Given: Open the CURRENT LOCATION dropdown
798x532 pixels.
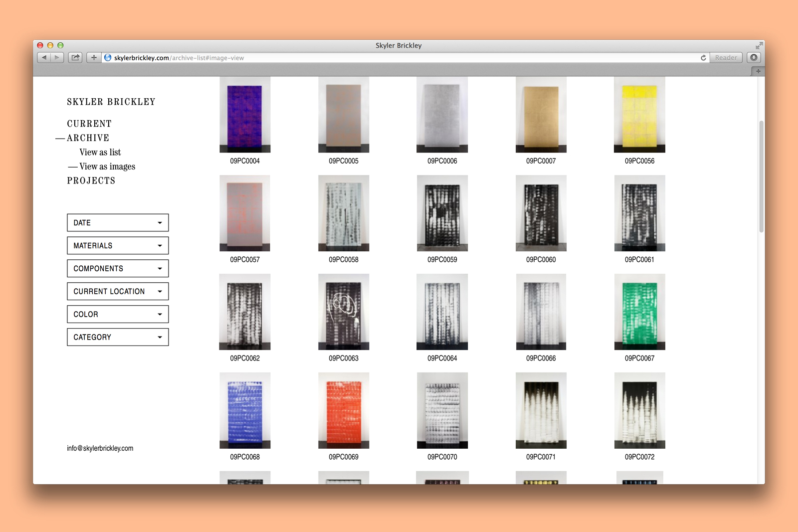Looking at the screenshot, I should (x=118, y=292).
